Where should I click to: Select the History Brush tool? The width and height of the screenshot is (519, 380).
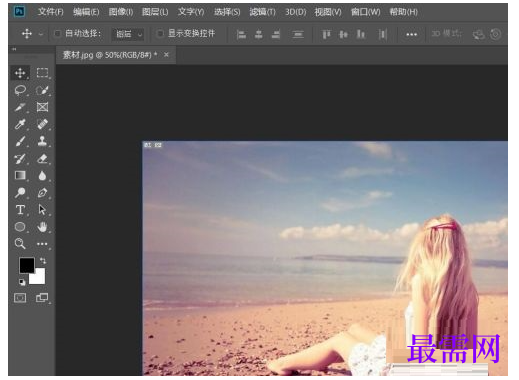pos(20,159)
